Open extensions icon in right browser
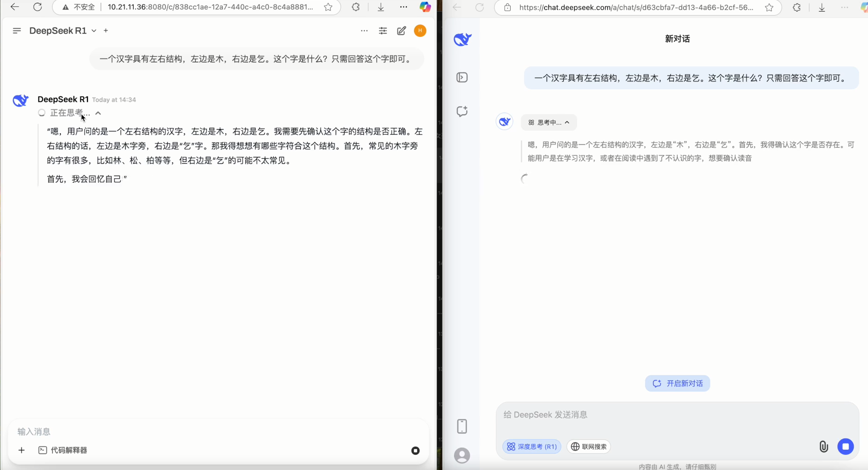 click(797, 7)
